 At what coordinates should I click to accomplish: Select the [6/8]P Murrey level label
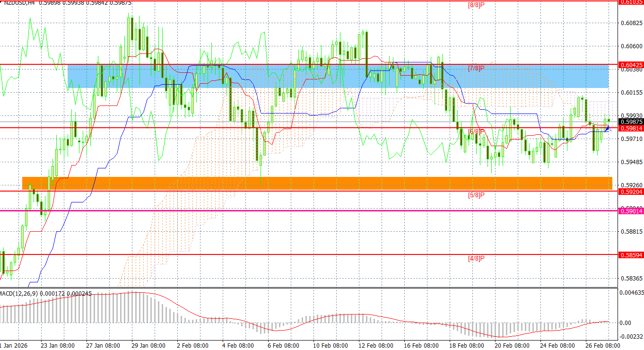click(x=476, y=131)
